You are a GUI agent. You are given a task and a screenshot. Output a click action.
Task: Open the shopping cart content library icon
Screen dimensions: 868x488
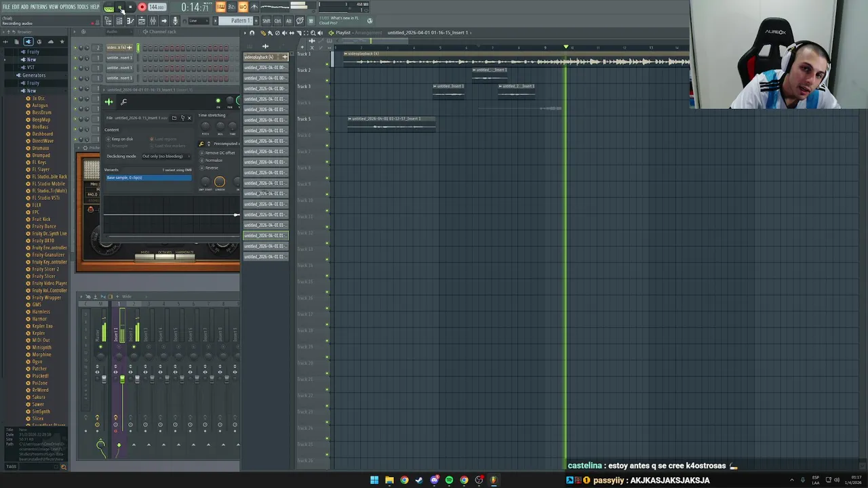click(310, 21)
